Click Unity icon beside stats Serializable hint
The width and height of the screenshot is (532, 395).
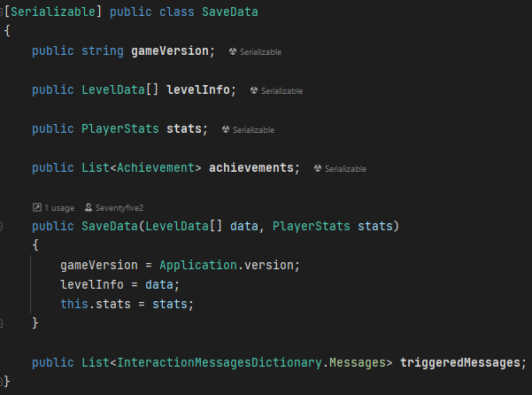pyautogui.click(x=226, y=129)
